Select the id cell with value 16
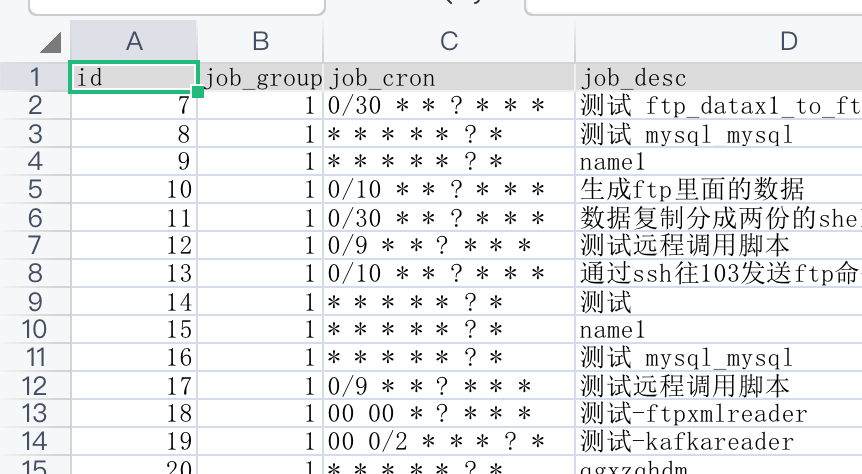Screen dimensions: 862x474 tap(134, 357)
